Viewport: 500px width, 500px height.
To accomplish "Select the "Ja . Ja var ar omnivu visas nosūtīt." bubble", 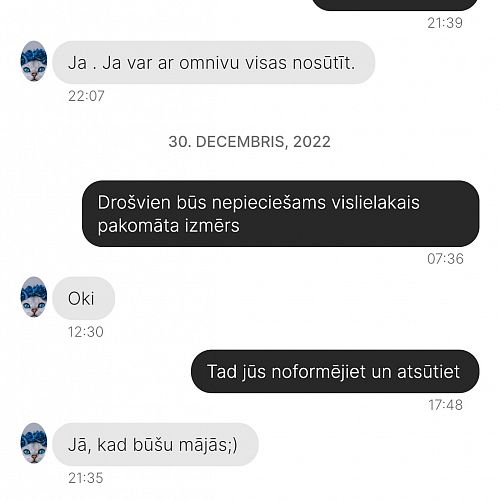I will tap(214, 62).
